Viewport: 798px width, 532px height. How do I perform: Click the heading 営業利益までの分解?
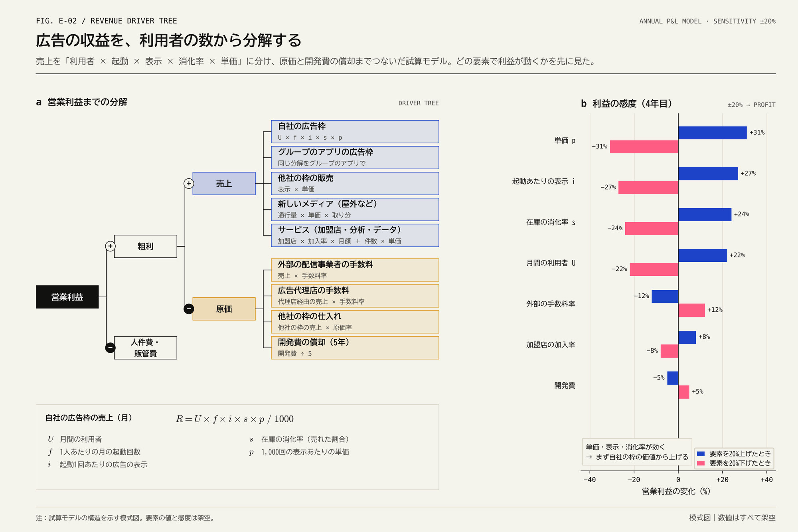(87, 102)
